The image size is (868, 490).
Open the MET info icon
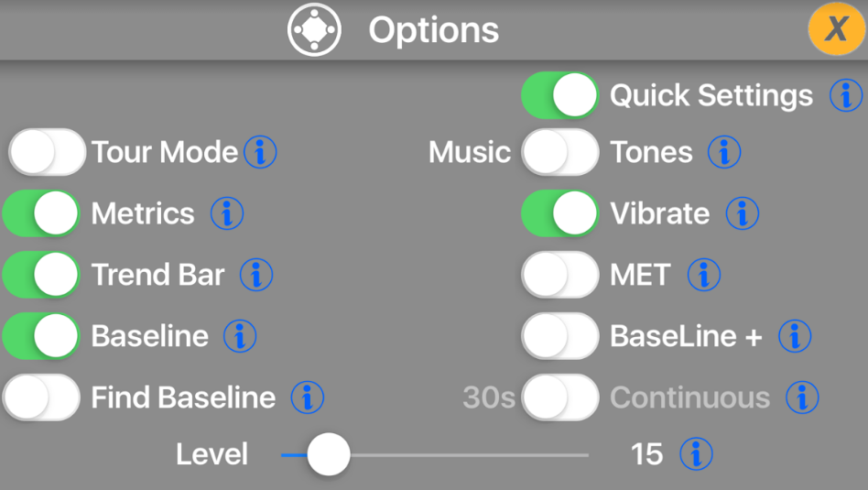704,275
